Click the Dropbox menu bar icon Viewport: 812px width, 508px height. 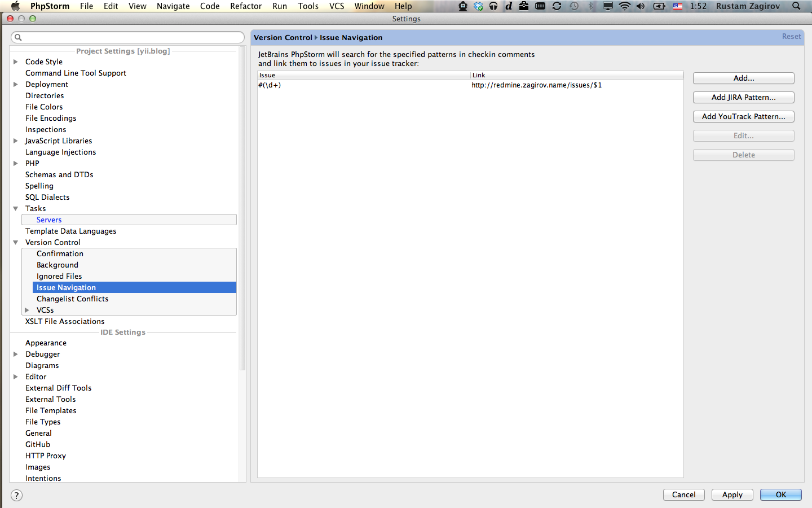coord(478,6)
